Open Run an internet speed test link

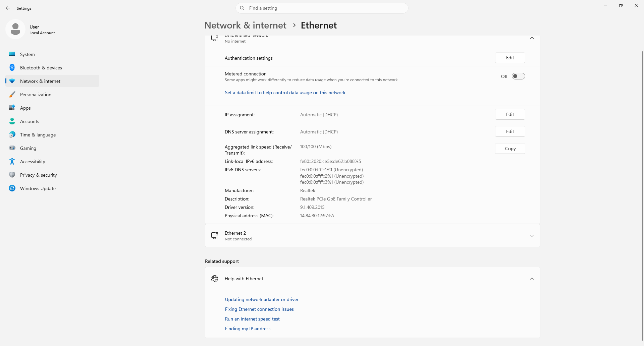(252, 319)
